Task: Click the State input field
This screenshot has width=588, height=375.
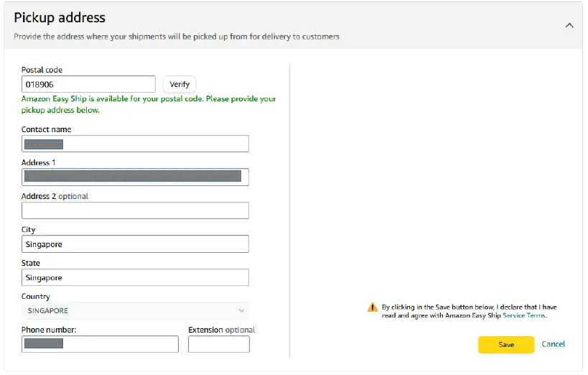Action: 135,277
